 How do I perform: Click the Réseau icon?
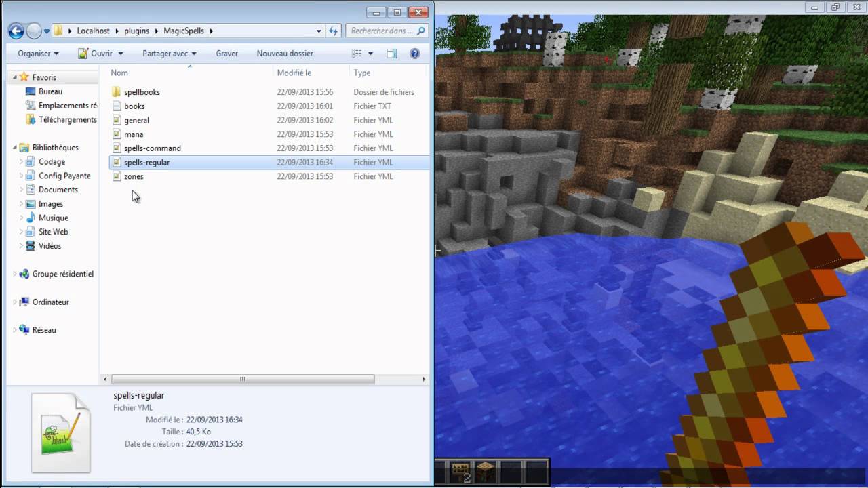click(x=24, y=330)
